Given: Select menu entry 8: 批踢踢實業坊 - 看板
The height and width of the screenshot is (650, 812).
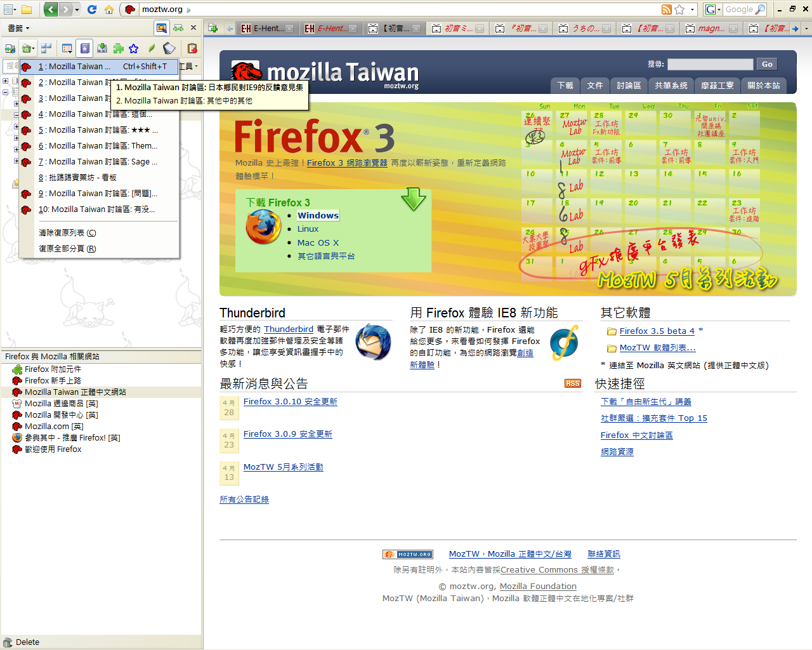Looking at the screenshot, I should pos(77,178).
